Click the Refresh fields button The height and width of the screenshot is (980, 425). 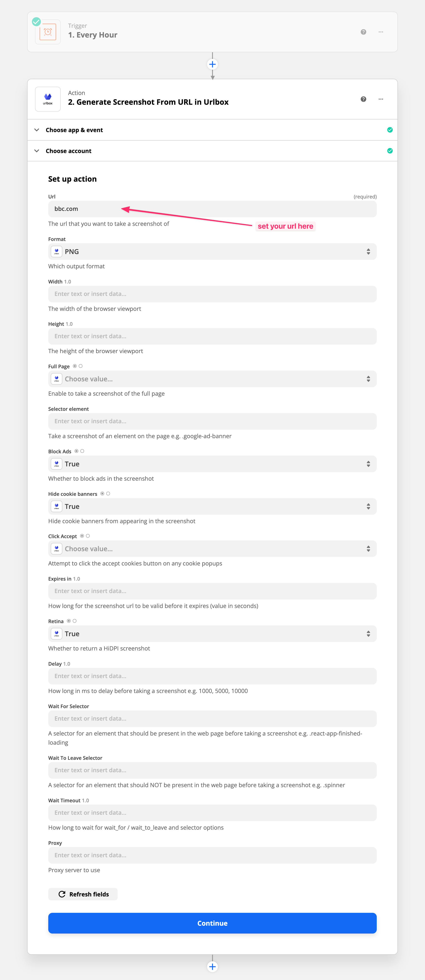83,894
